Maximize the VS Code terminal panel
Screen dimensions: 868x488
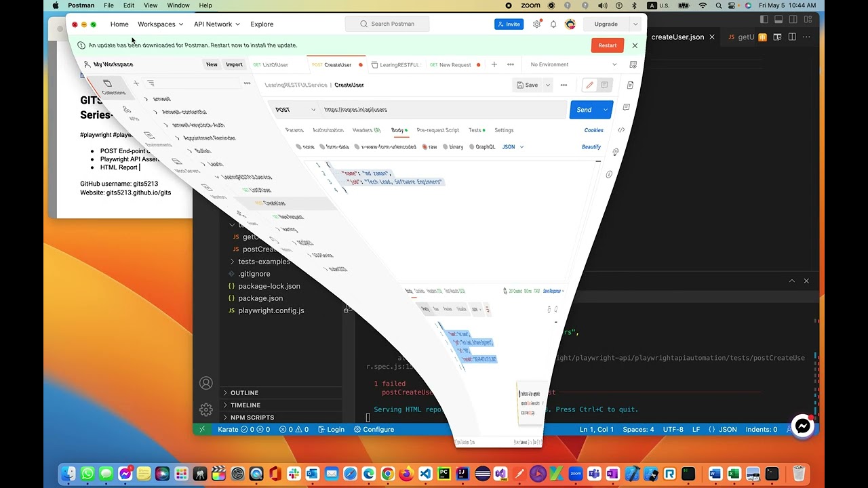pyautogui.click(x=791, y=281)
